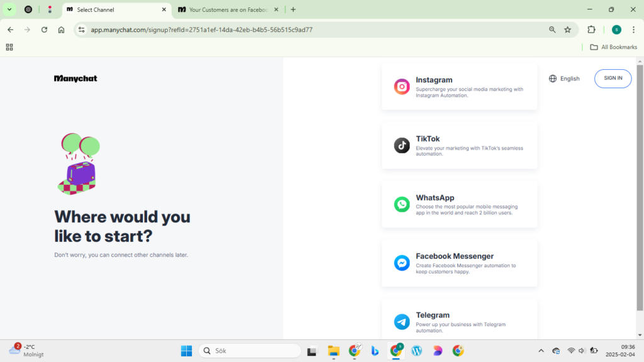Click the pinned first tab icon
Image resolution: width=644 pixels, height=362 pixels.
[28, 9]
